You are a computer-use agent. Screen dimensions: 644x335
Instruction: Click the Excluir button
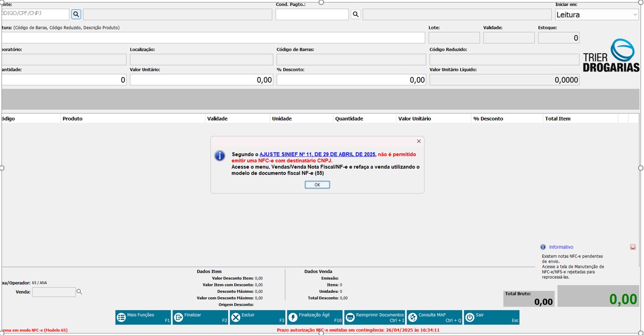point(257,318)
